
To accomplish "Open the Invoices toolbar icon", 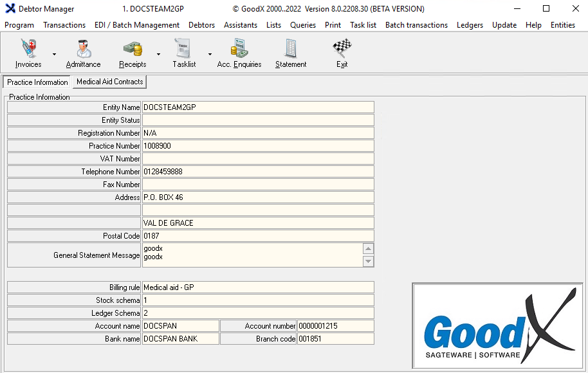I will click(28, 53).
